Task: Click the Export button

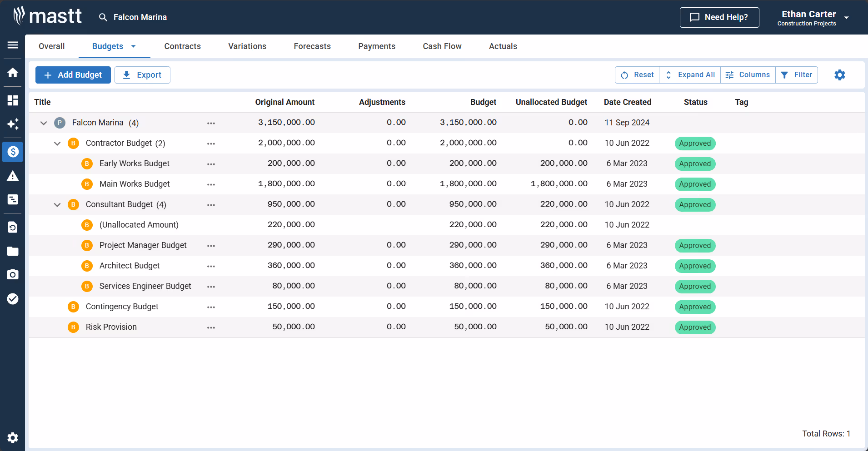Action: coord(142,74)
